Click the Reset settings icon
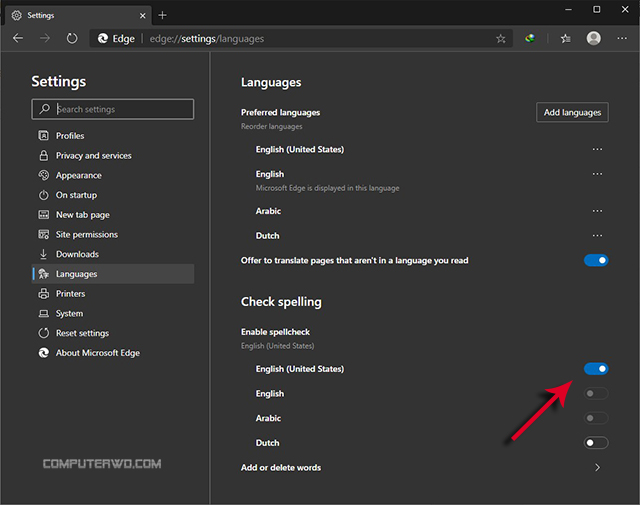Viewport: 640px width, 505px height. click(44, 333)
